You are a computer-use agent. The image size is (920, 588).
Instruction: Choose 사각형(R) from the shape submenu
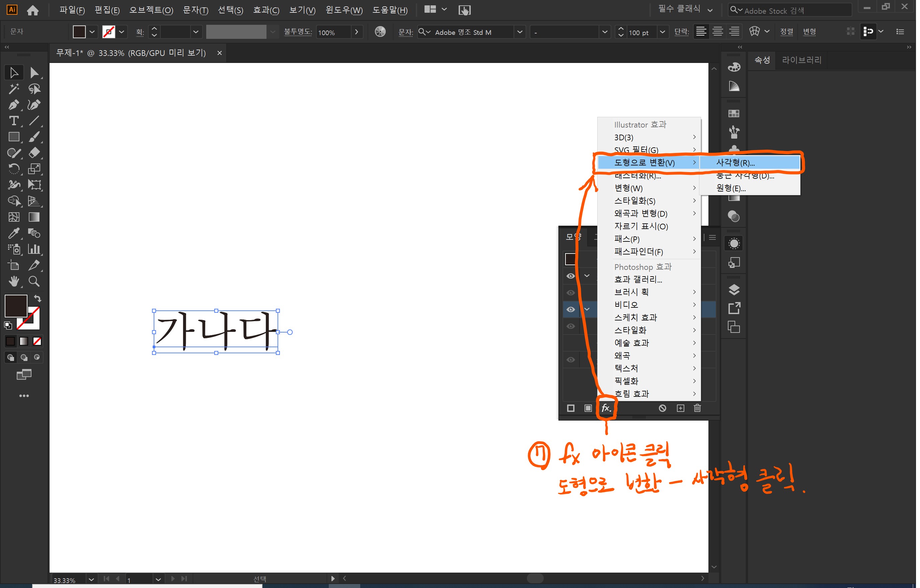(x=736, y=162)
